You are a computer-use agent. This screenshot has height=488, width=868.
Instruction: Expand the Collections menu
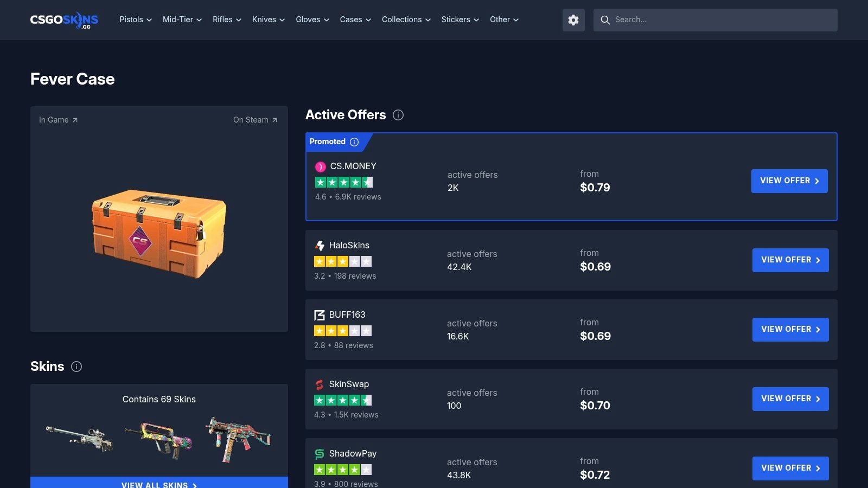tap(406, 20)
